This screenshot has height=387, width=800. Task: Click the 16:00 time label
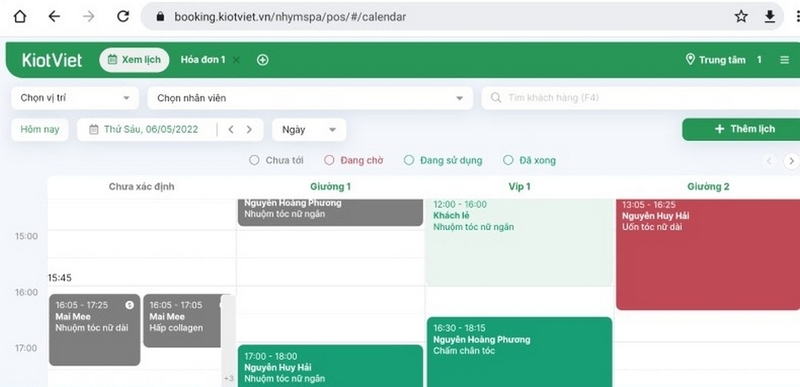26,292
